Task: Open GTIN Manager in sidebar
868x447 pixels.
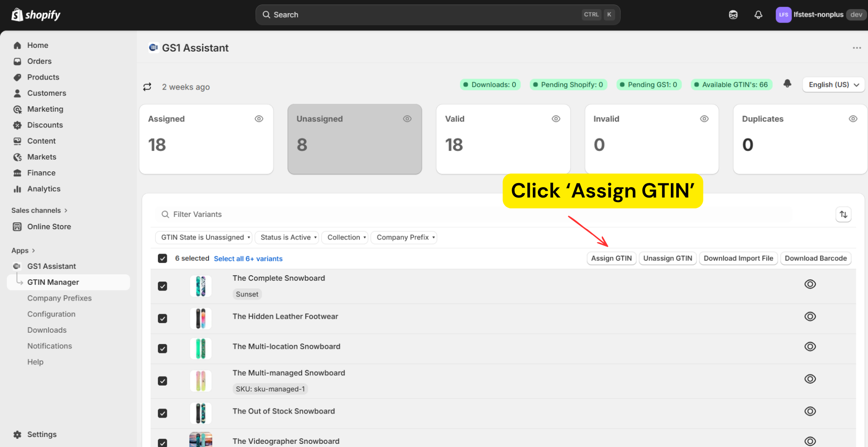Action: click(69, 282)
